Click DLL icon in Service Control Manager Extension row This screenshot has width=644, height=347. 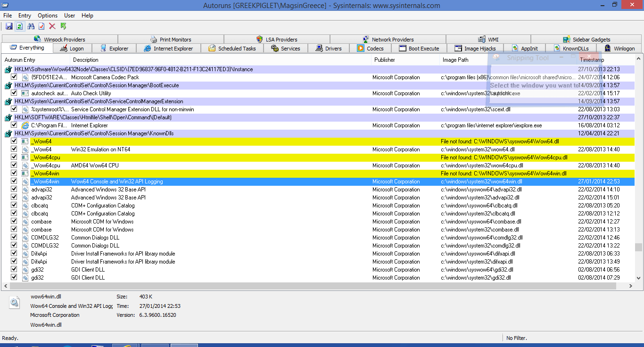25,109
